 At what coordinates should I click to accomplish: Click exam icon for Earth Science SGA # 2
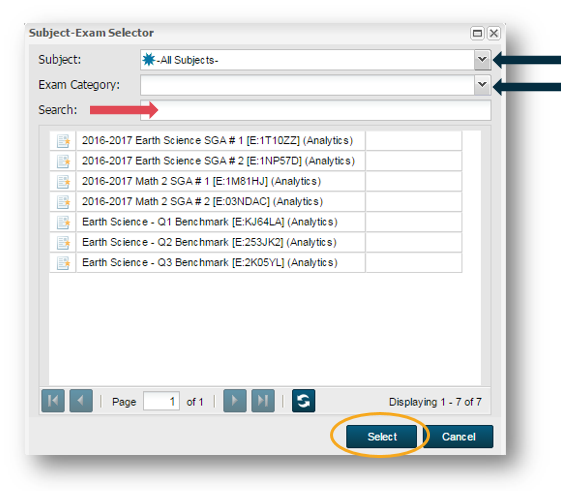[63, 161]
